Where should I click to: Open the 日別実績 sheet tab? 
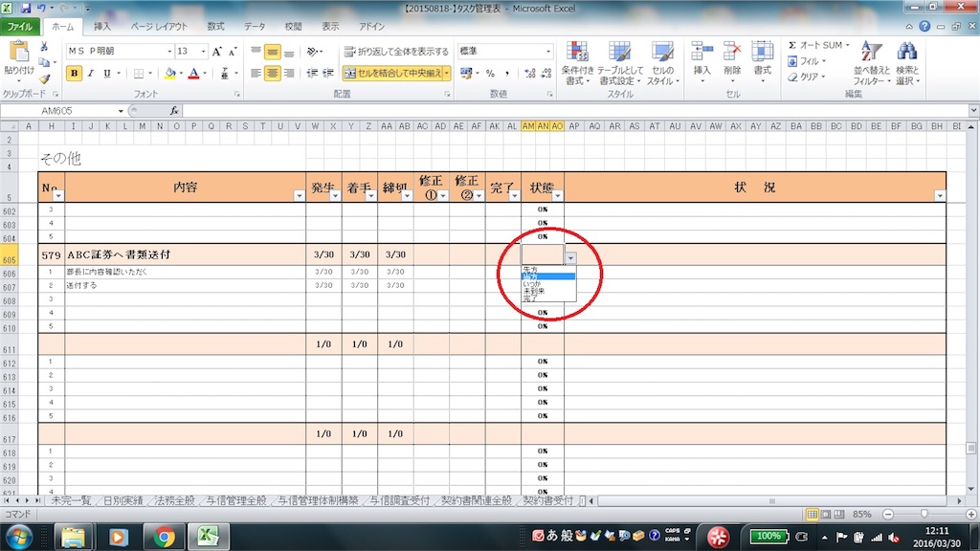(x=122, y=501)
